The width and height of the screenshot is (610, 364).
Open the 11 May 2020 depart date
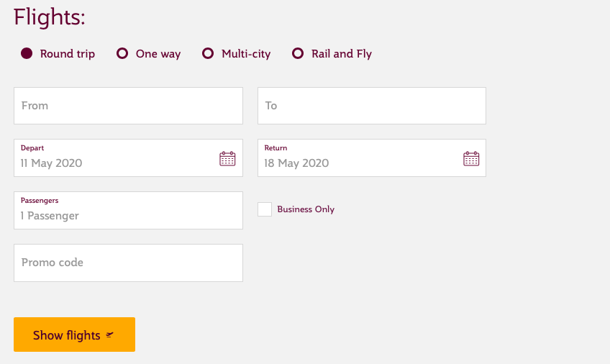pos(52,163)
